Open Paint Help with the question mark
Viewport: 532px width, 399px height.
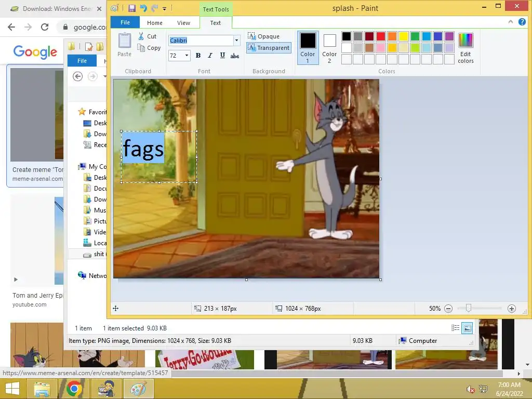tap(522, 22)
